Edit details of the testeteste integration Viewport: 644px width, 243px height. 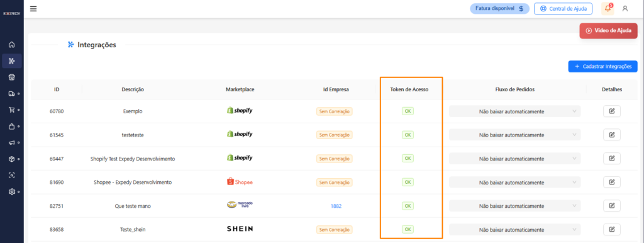tap(611, 135)
